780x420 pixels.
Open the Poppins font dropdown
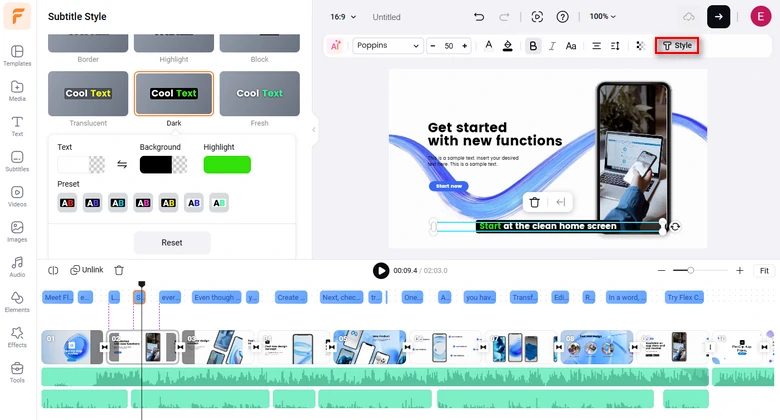(388, 45)
